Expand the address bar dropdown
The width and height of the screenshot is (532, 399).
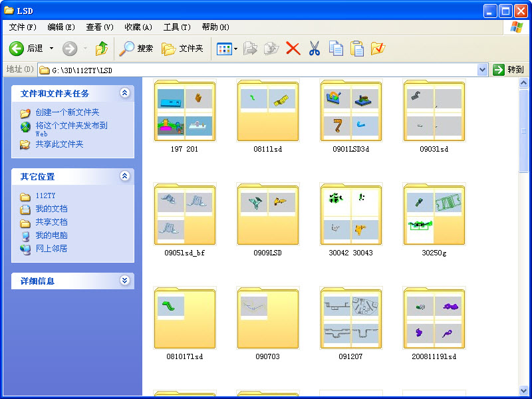click(483, 70)
